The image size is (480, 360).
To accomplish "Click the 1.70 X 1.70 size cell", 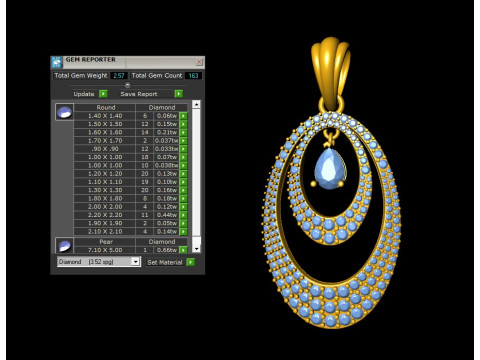I will click(x=105, y=141).
